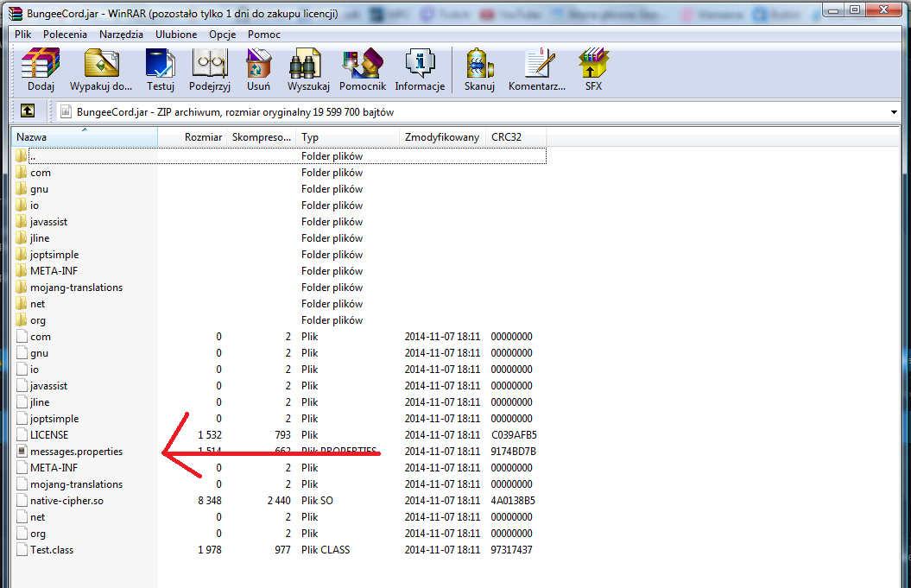
Task: Select the gnu folder row
Action: pos(279,189)
